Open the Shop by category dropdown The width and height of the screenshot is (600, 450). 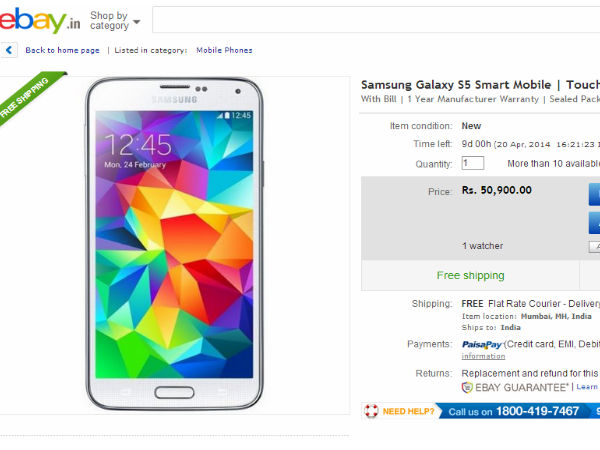click(x=115, y=20)
